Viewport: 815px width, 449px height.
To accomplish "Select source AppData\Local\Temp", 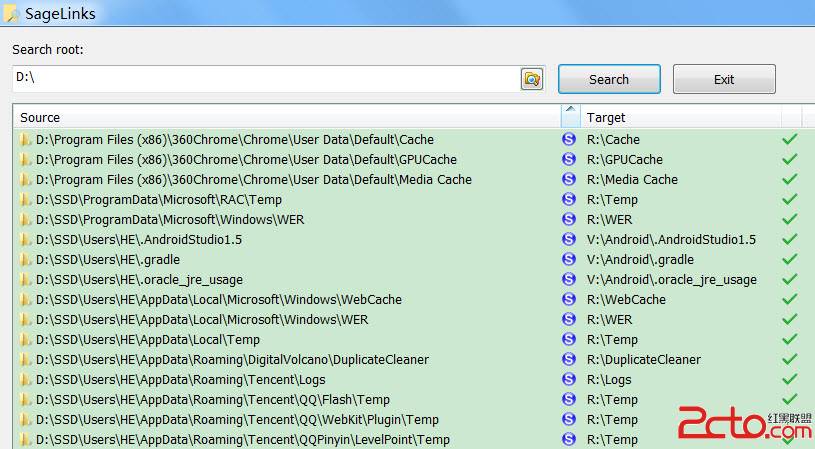I will tap(148, 340).
